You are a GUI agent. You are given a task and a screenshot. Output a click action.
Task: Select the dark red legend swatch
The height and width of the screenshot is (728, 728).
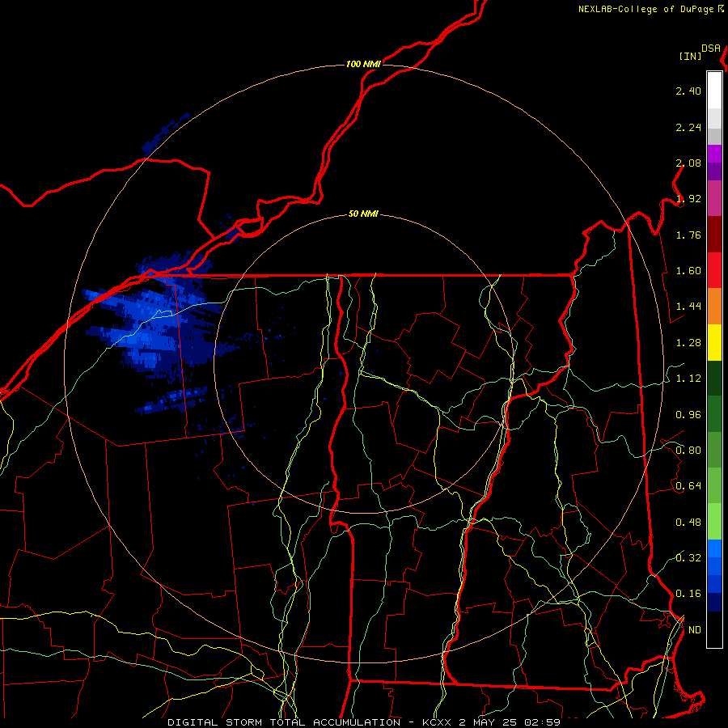(714, 235)
